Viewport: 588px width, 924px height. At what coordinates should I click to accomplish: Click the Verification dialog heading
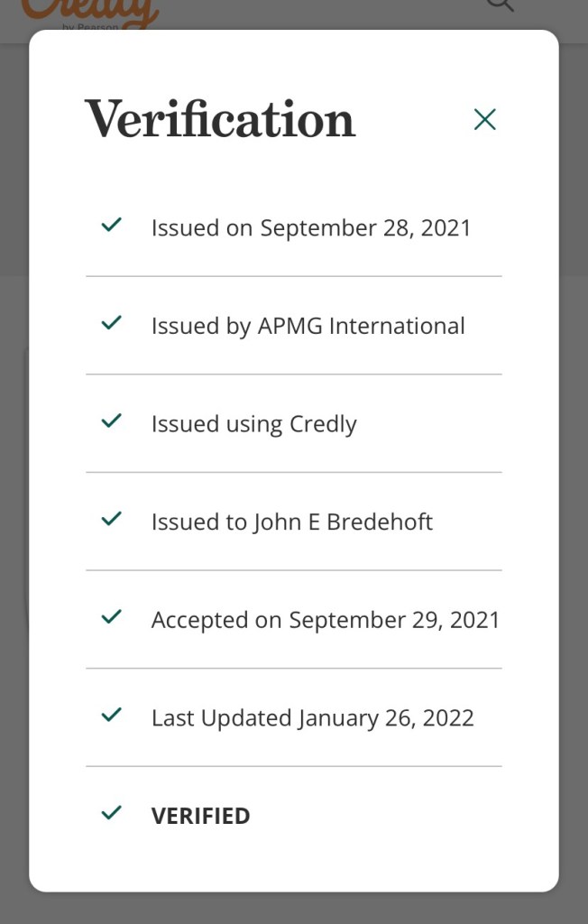click(x=220, y=119)
